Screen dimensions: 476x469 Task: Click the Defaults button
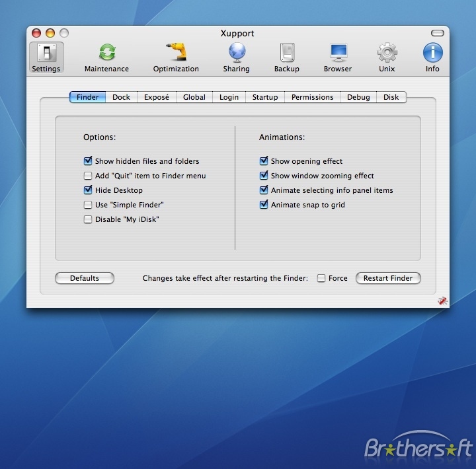[x=85, y=278]
